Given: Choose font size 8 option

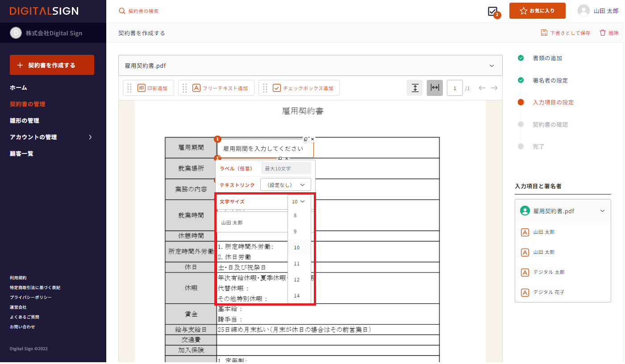Looking at the screenshot, I should pos(295,215).
